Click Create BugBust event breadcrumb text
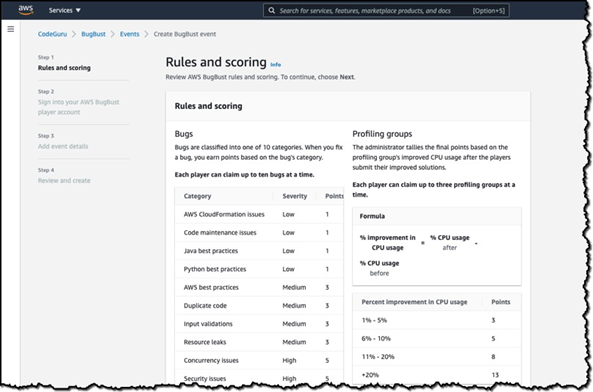The height and width of the screenshot is (392, 593). pos(185,34)
